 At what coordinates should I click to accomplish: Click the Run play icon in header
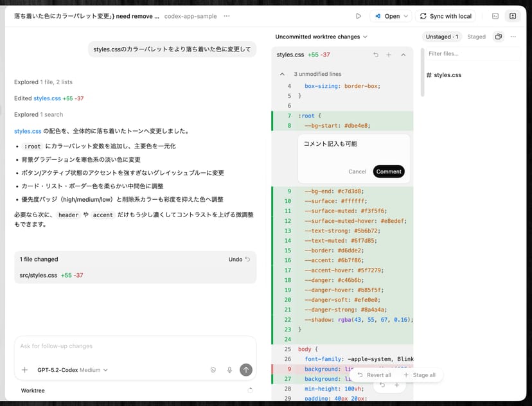coord(359,16)
